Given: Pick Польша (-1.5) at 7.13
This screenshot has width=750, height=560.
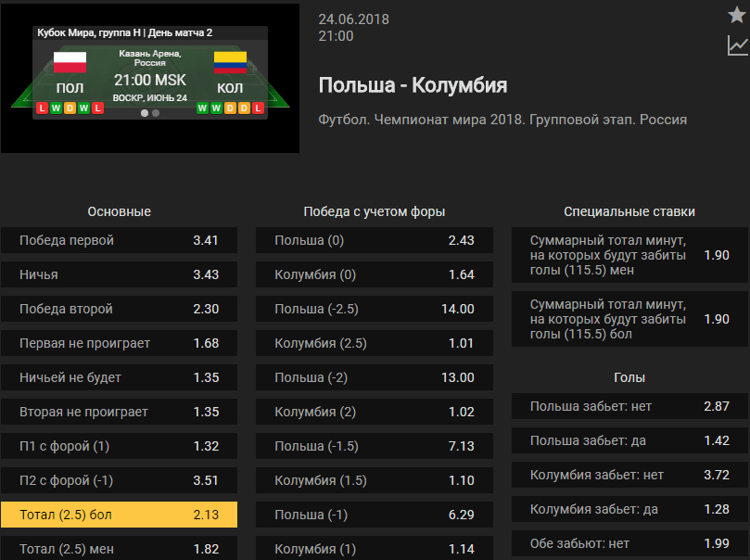Looking at the screenshot, I should click(x=375, y=446).
